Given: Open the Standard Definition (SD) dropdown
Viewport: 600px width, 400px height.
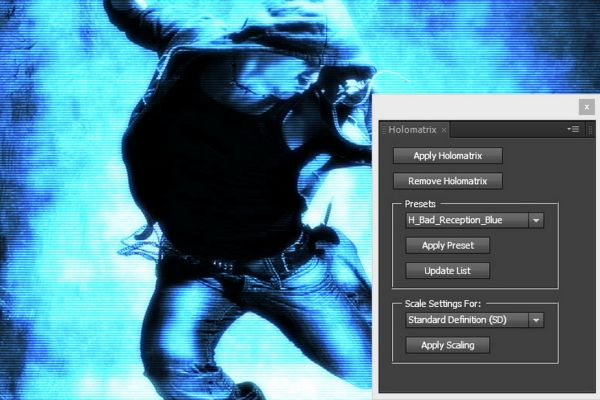Looking at the screenshot, I should [474, 320].
